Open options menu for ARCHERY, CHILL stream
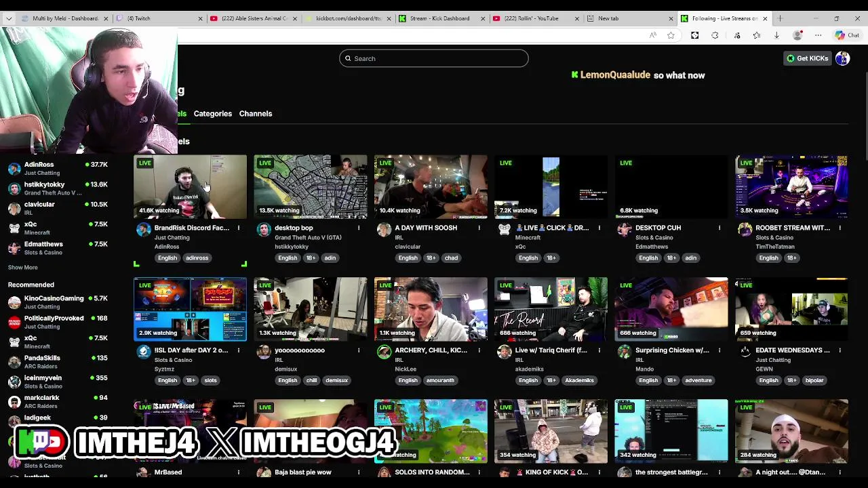868x488 pixels. (x=479, y=350)
